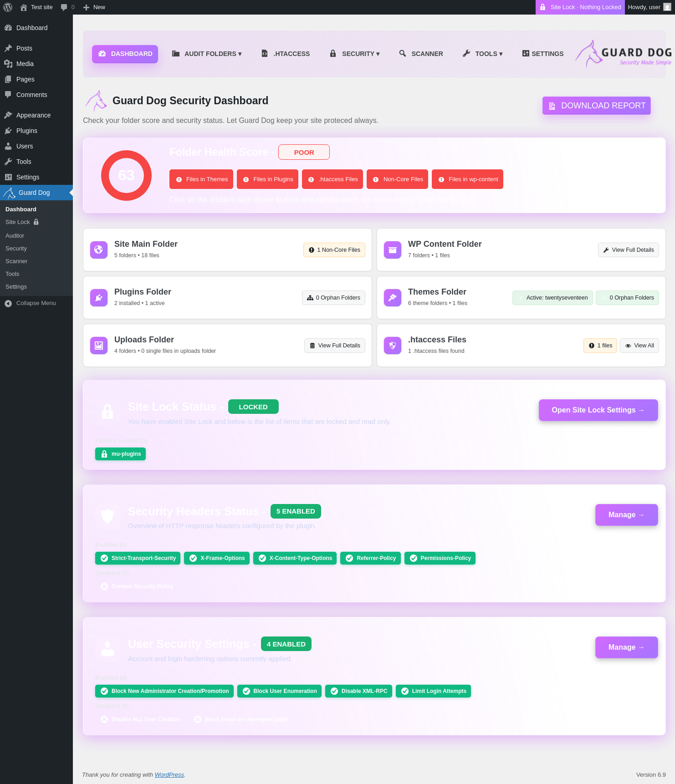The image size is (675, 784).
Task: Click the New content button in the admin bar
Action: coord(94,7)
